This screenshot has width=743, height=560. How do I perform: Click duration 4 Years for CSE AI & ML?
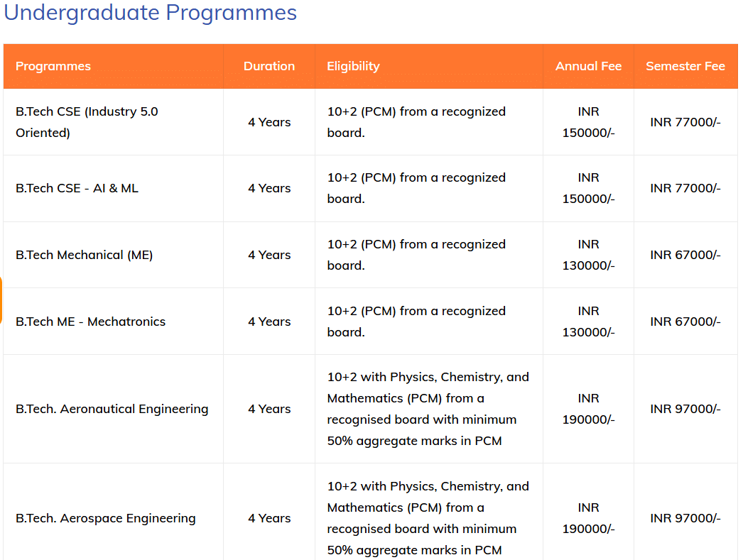click(269, 188)
